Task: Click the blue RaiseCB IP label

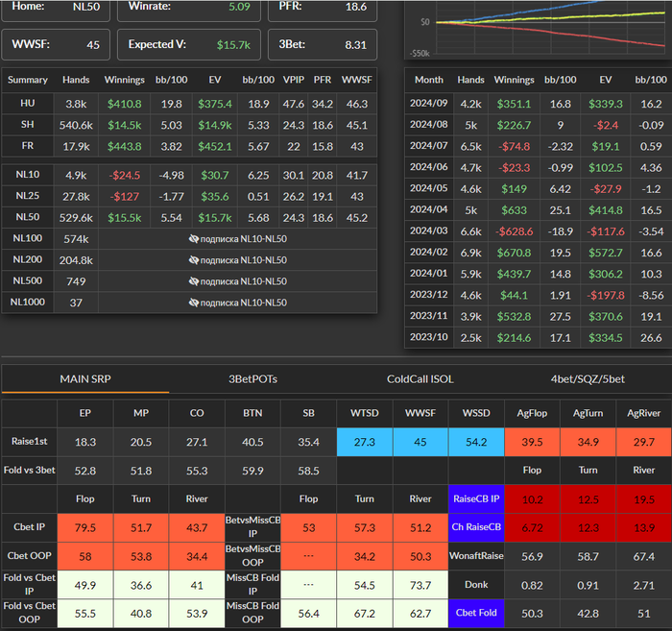Action: 475,499
